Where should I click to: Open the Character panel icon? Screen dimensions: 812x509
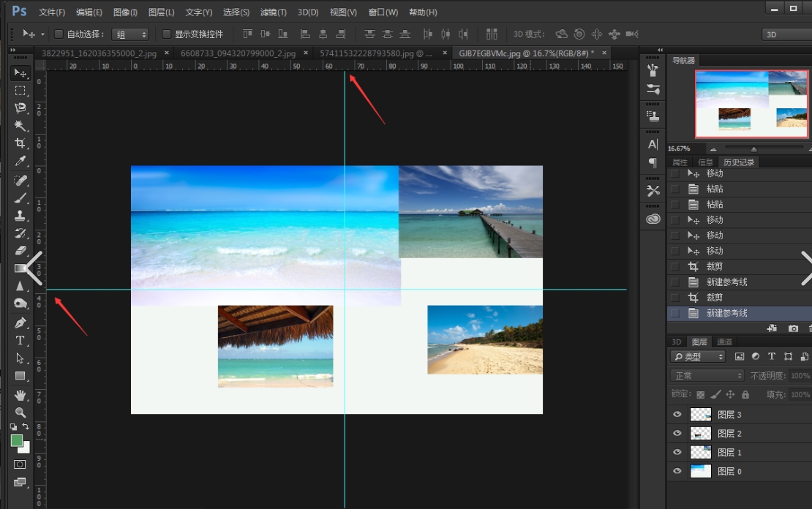(x=653, y=144)
